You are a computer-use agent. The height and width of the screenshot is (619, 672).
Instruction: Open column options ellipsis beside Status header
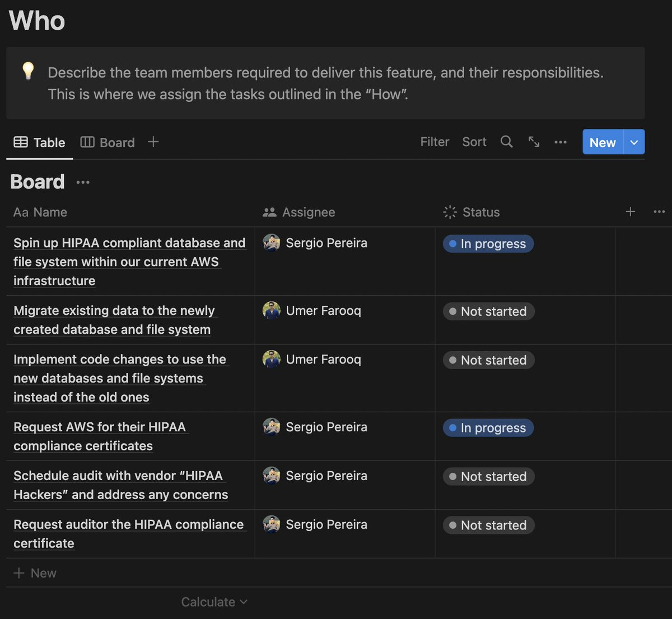pos(659,212)
